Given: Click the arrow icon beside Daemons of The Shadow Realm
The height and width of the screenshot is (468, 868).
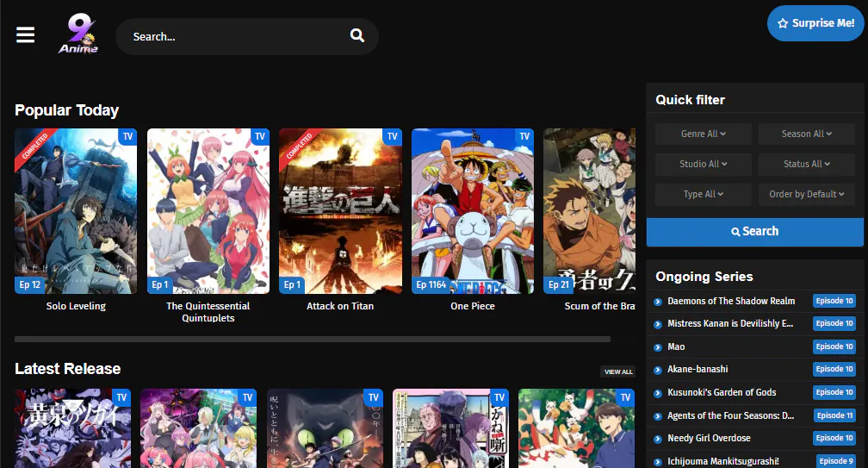Looking at the screenshot, I should (x=658, y=302).
